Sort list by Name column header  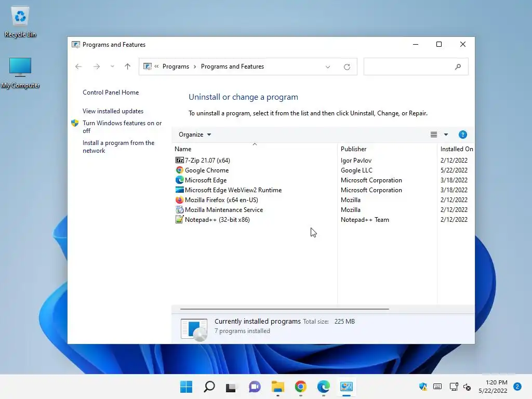click(x=255, y=149)
